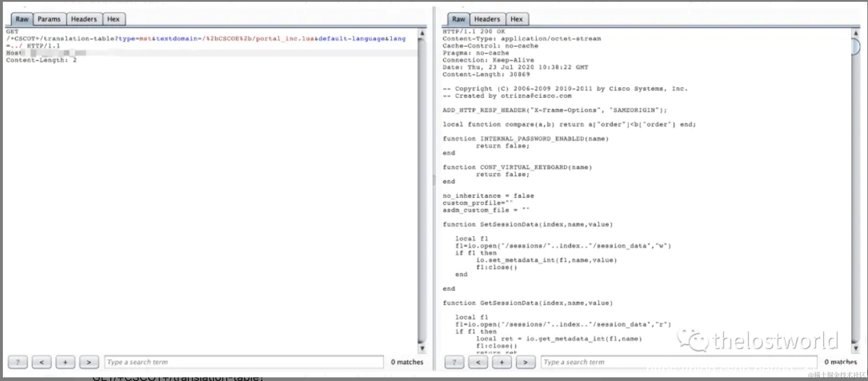
Task: Click the response scrollbar thumb
Action: (856, 46)
